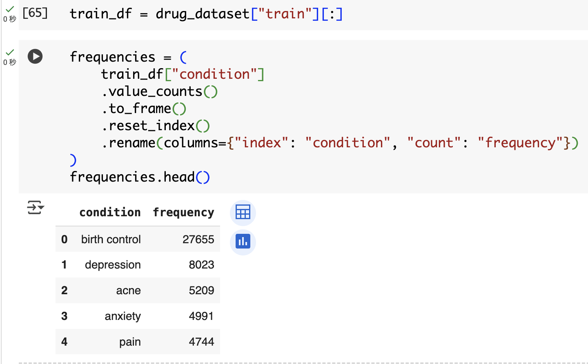Click green checkmark beside frequencies cell
The width and height of the screenshot is (588, 364).
(10, 52)
